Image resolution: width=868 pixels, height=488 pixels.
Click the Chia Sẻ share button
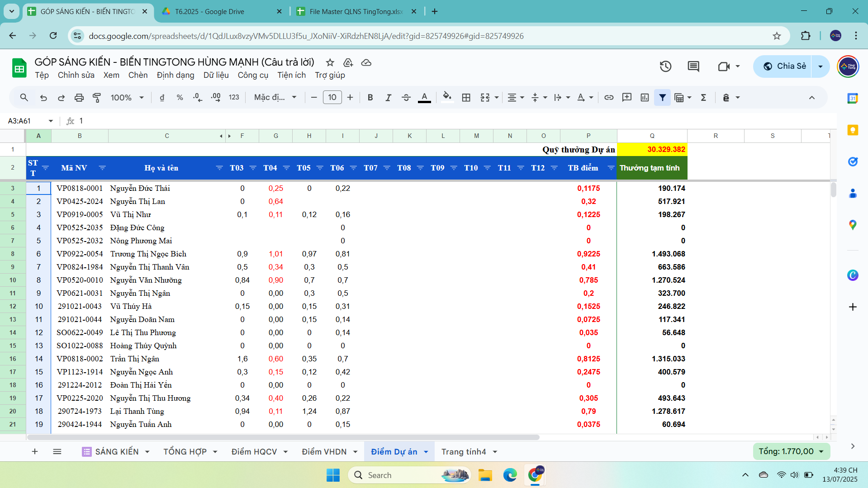(x=784, y=66)
